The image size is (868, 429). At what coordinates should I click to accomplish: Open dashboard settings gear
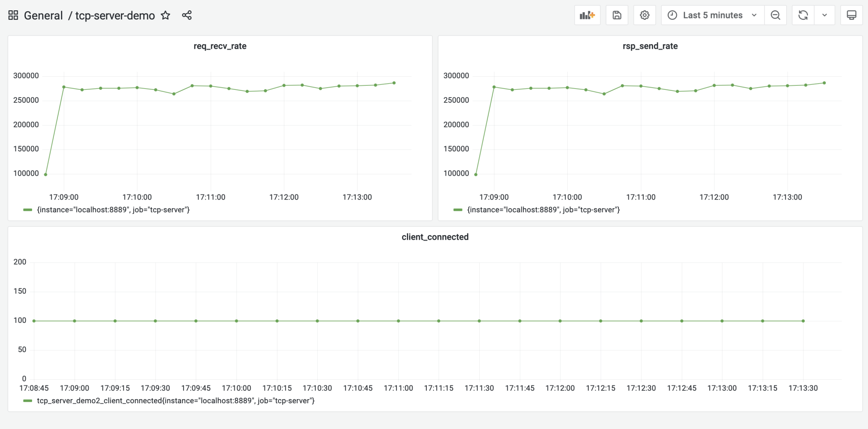[645, 15]
